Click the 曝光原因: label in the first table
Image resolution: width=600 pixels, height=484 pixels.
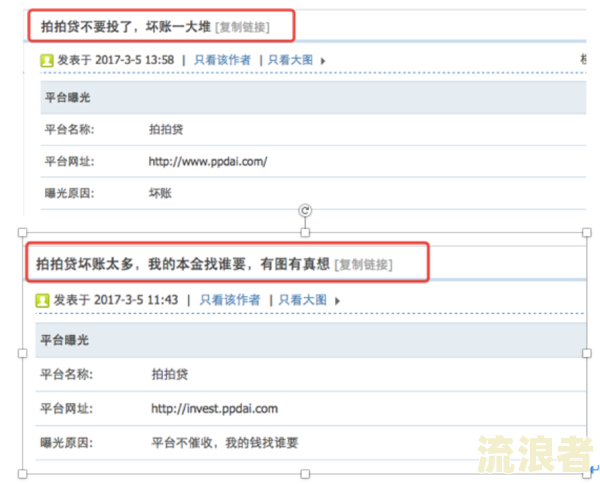[69, 193]
